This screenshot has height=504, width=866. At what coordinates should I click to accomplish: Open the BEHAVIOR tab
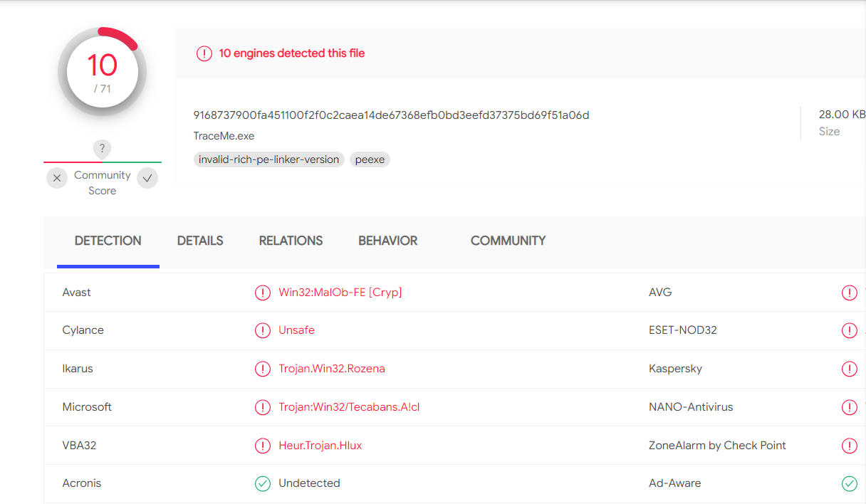click(388, 241)
